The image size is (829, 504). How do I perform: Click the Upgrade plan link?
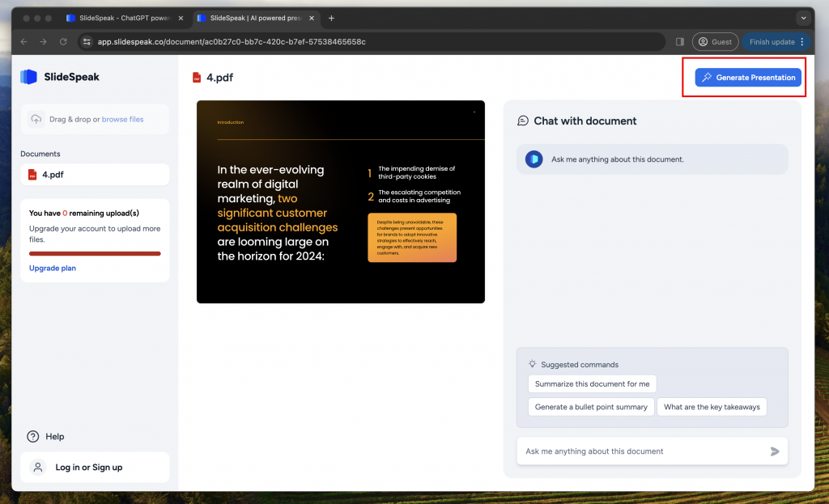tap(53, 268)
